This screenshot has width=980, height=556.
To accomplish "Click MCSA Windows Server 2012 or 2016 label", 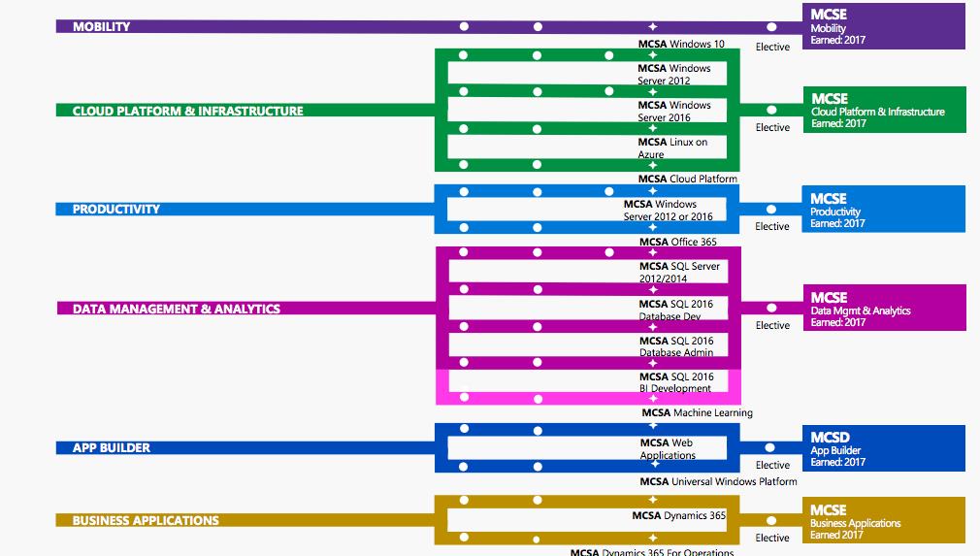I will 669,210.
